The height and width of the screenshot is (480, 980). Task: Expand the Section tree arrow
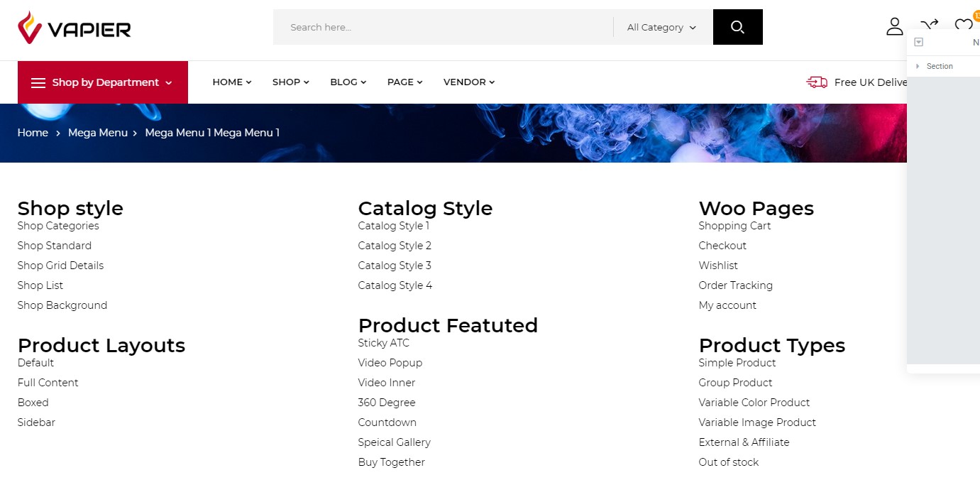tap(918, 66)
